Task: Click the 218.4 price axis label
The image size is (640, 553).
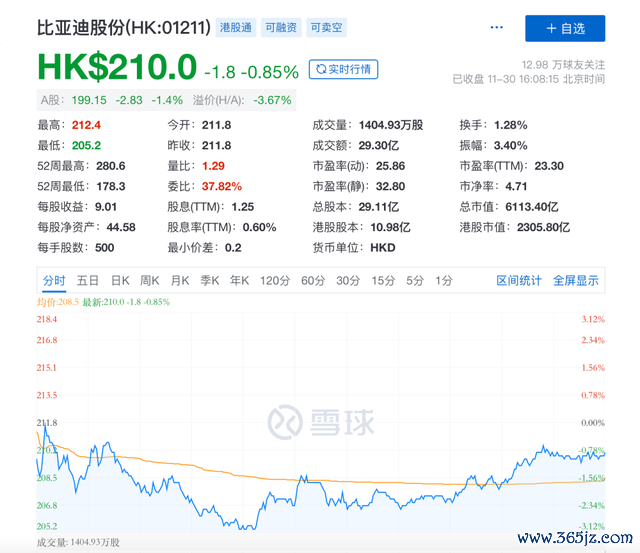Action: click(x=47, y=319)
